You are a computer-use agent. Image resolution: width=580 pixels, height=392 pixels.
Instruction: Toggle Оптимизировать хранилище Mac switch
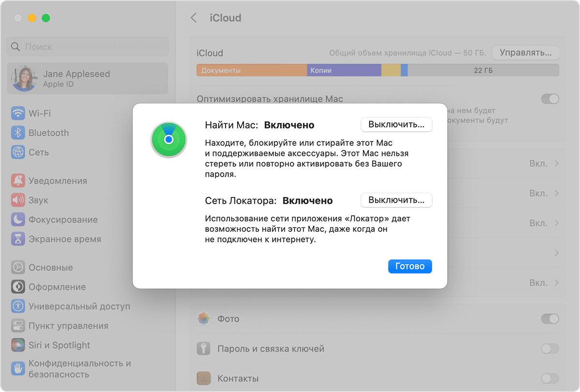[550, 99]
